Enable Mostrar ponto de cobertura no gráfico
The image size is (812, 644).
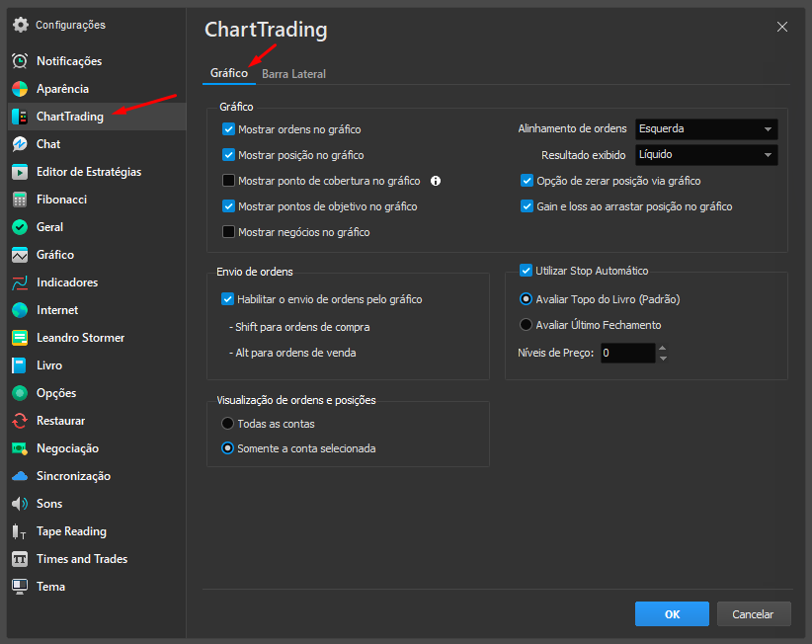tap(228, 181)
